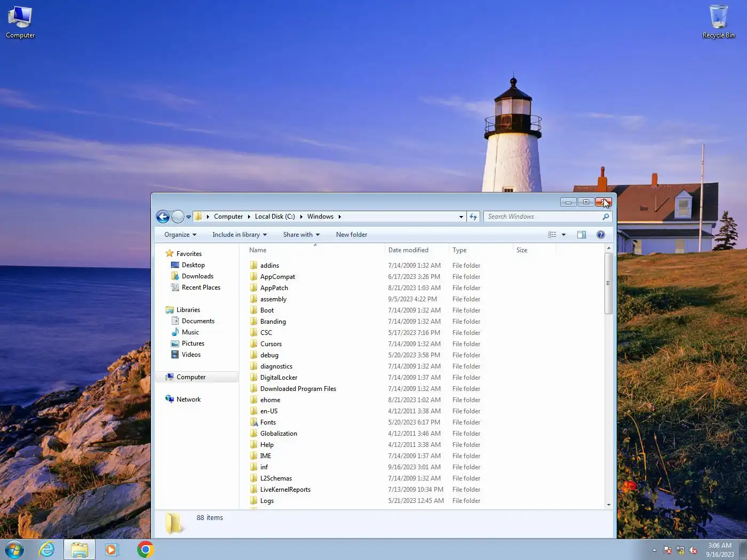Click in the Search Windows field
The height and width of the screenshot is (560, 747).
click(x=543, y=217)
